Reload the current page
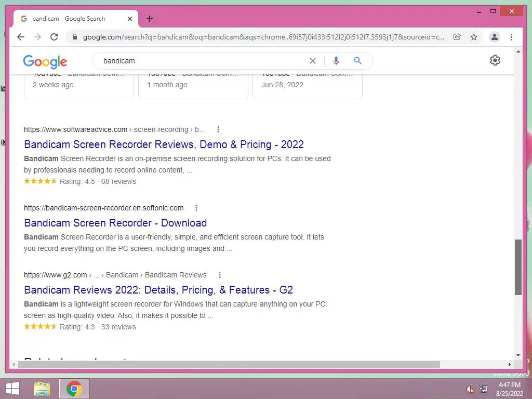Viewport: 532px width, 399px height. coord(54,37)
